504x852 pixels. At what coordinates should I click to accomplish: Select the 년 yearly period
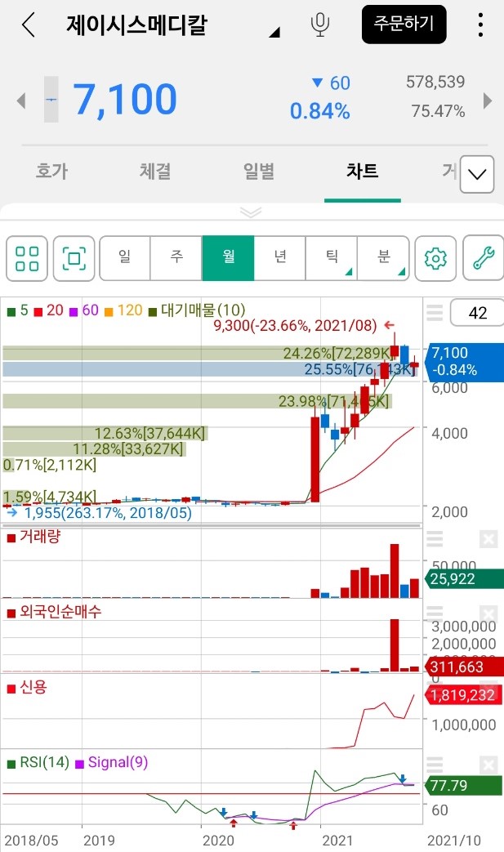tap(279, 259)
